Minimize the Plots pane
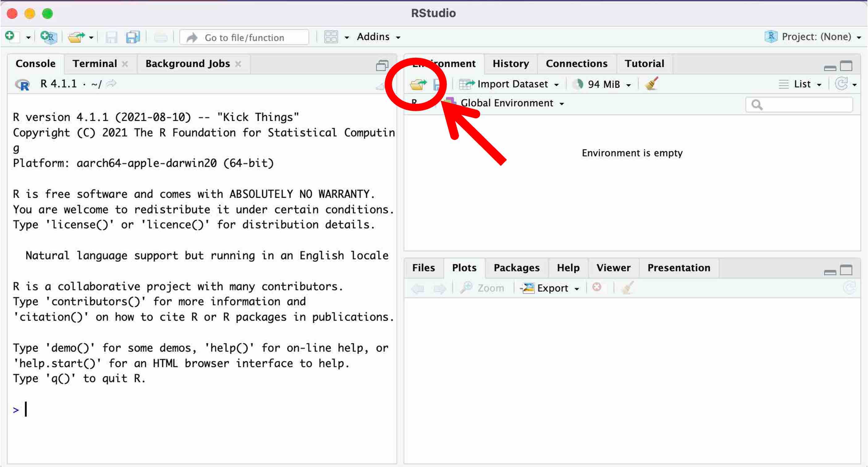The width and height of the screenshot is (868, 467). coord(830,272)
